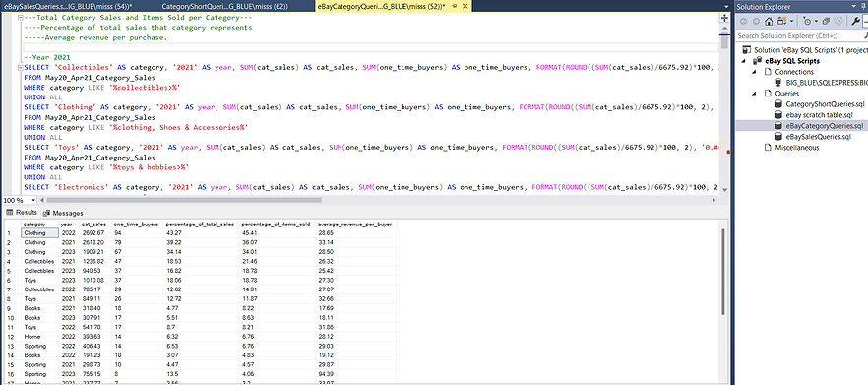Collapse the Queries folder node
868x385 pixels.
pyautogui.click(x=755, y=94)
